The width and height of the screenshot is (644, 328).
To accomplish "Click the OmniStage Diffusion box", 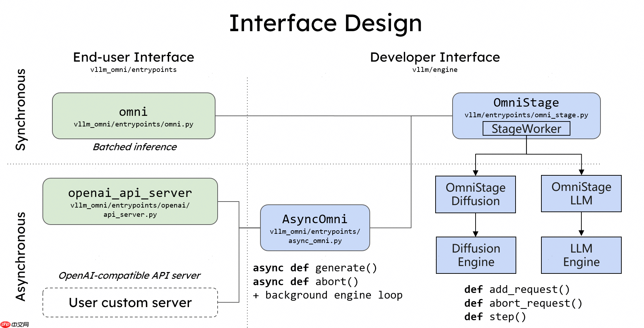I will [x=475, y=194].
